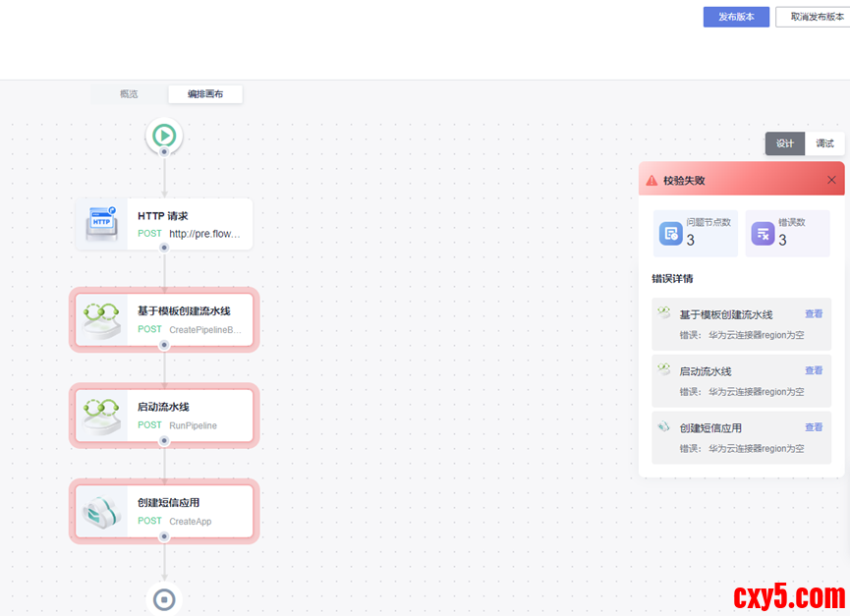Click the 基于模板创建流水线 node icon
The image size is (850, 616).
pos(101,319)
